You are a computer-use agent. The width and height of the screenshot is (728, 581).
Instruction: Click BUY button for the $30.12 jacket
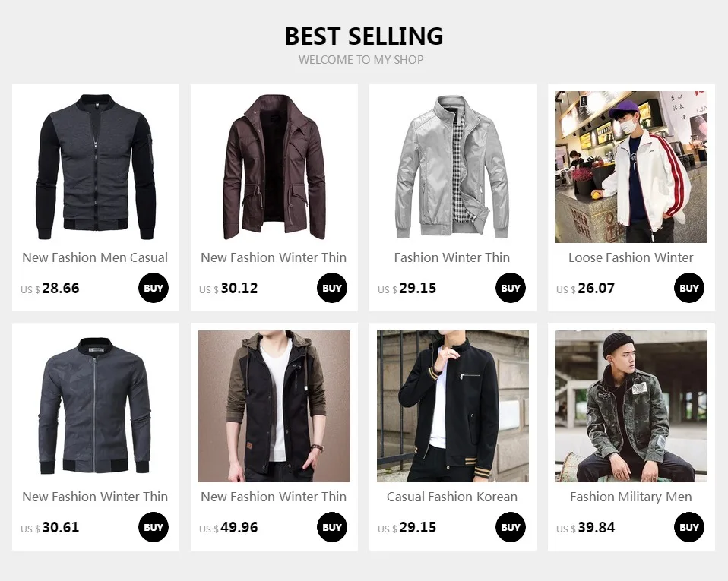[x=332, y=288]
